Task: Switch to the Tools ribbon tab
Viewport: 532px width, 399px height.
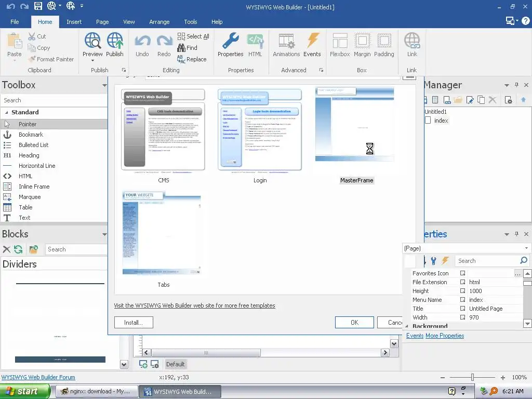Action: pyautogui.click(x=190, y=22)
